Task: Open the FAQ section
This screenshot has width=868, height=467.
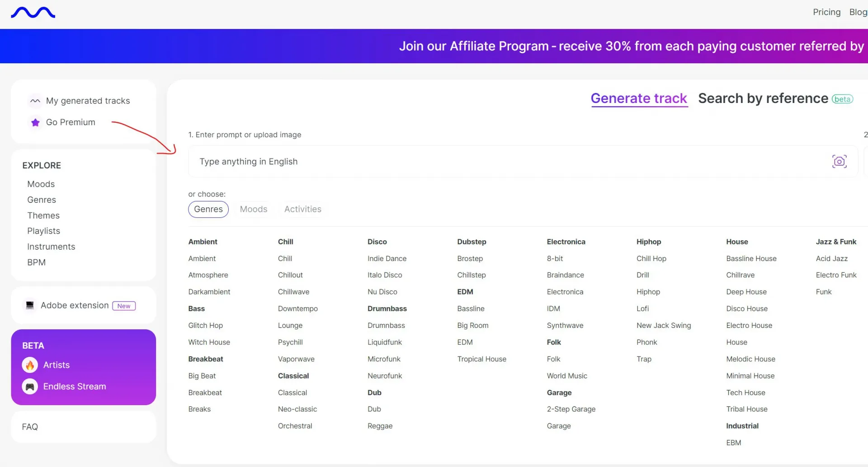Action: tap(30, 427)
